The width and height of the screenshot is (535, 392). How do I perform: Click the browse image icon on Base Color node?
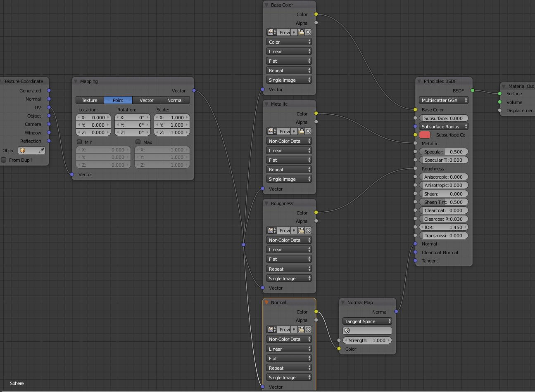point(269,32)
